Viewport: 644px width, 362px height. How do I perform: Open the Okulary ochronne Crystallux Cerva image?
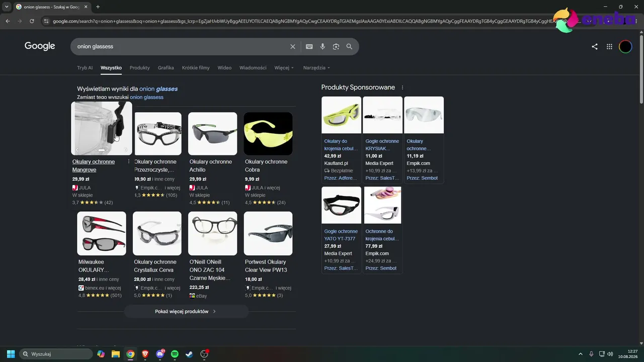157,233
